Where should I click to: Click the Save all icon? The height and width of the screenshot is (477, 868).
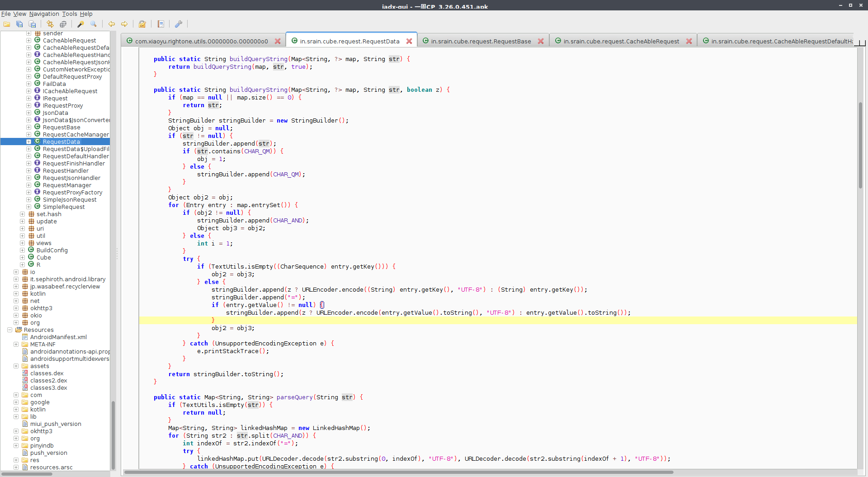(19, 24)
